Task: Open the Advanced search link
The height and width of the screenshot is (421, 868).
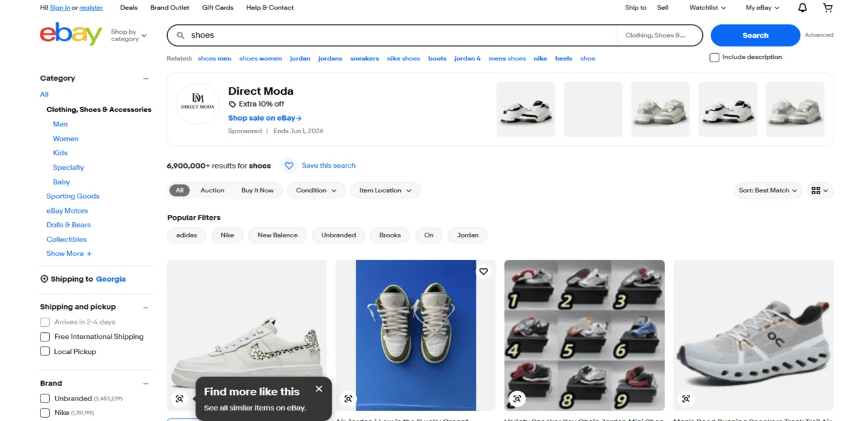Action: (819, 35)
